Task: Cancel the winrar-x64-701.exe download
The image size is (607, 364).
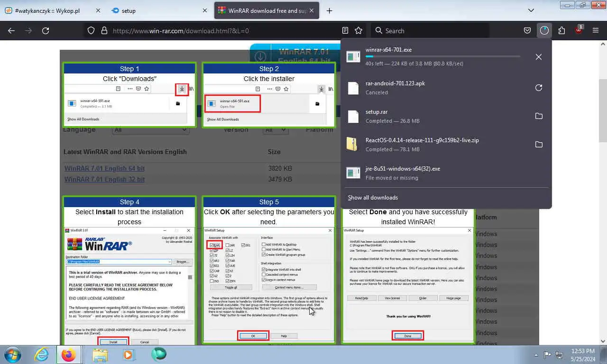Action: tap(538, 57)
